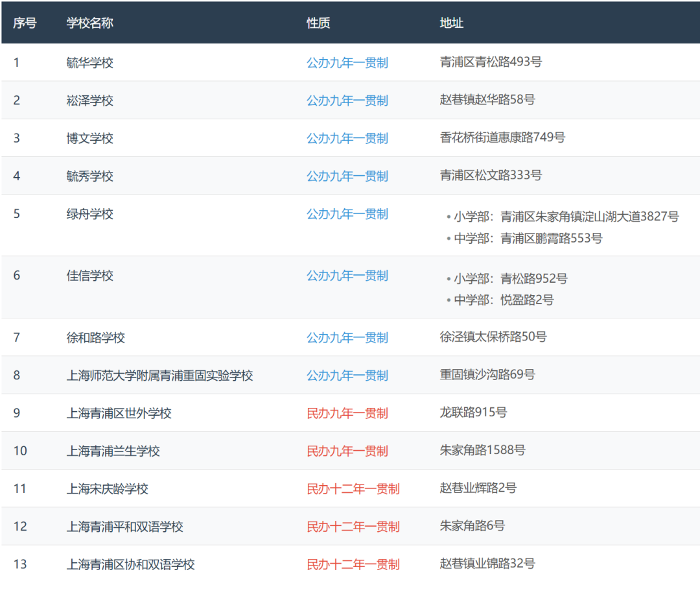This screenshot has width=700, height=598.
Task: Click the 地址 column header
Action: [451, 23]
